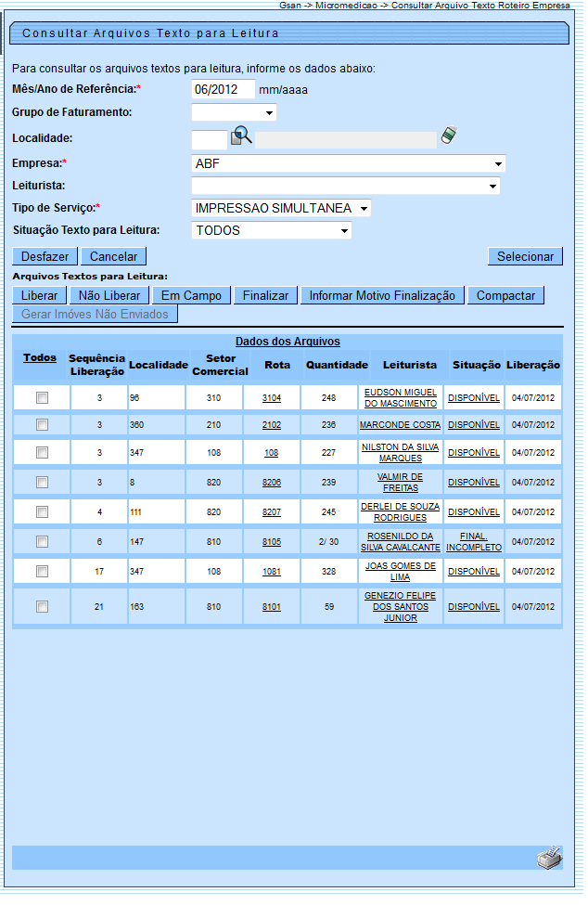
Task: Click sequência liberação value 21
Action: click(99, 607)
